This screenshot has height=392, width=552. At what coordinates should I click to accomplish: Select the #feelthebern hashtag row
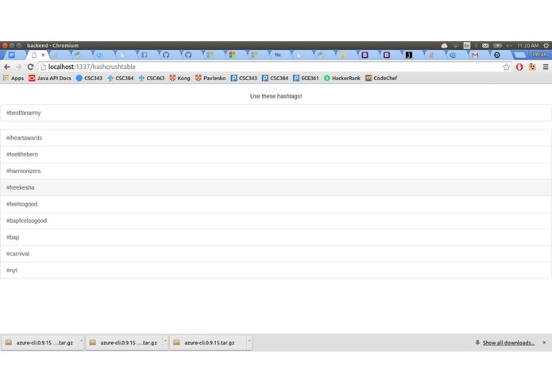click(x=276, y=154)
